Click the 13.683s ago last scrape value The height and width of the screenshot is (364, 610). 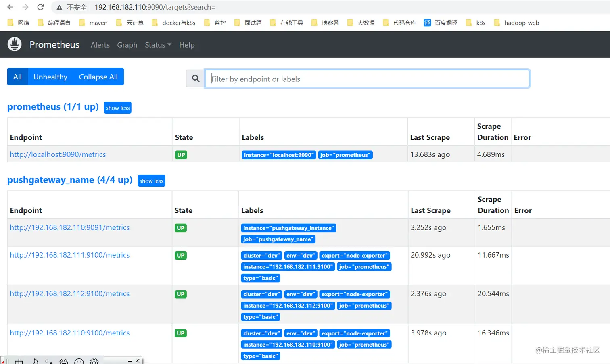(x=430, y=154)
